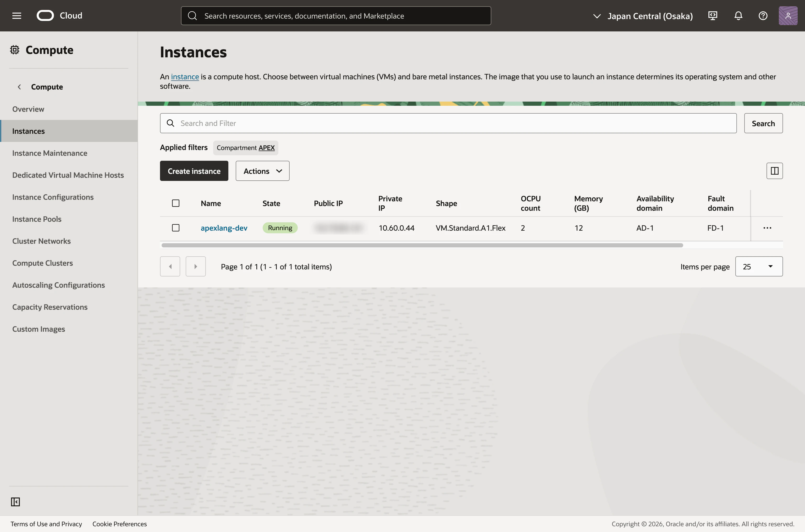Click the Availability domain column header

pos(655,203)
